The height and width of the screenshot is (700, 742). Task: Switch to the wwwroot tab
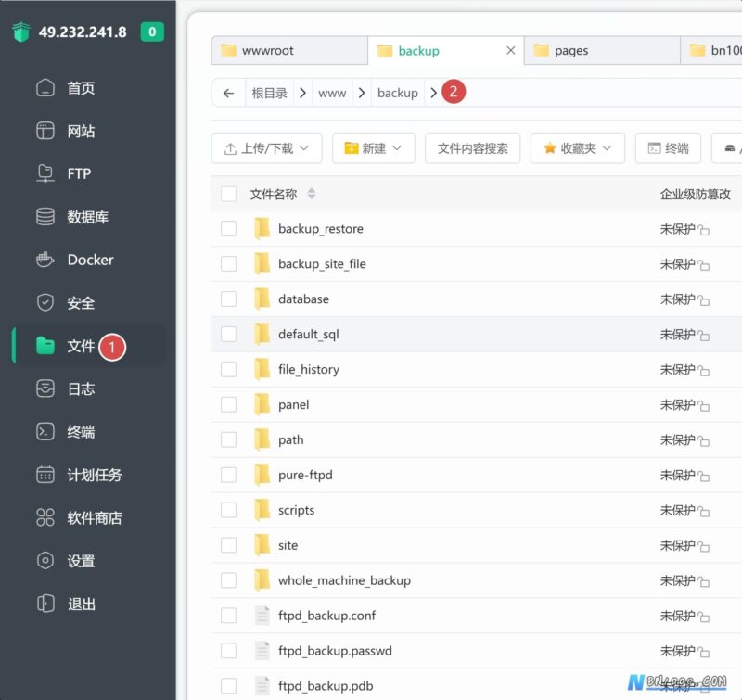[289, 51]
